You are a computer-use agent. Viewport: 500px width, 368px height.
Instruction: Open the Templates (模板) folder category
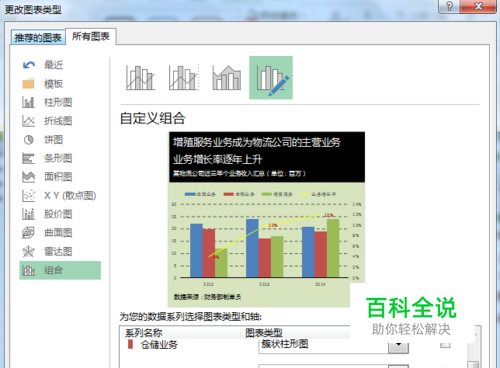pyautogui.click(x=53, y=83)
